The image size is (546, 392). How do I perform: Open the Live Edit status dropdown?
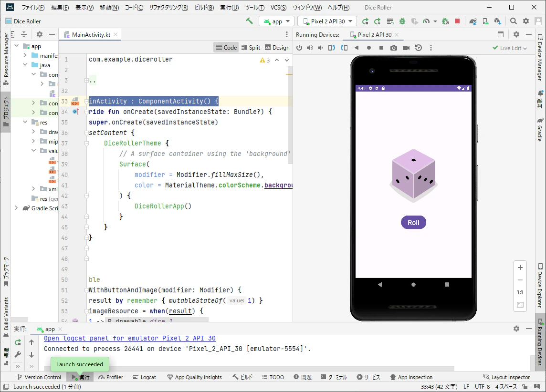click(510, 48)
